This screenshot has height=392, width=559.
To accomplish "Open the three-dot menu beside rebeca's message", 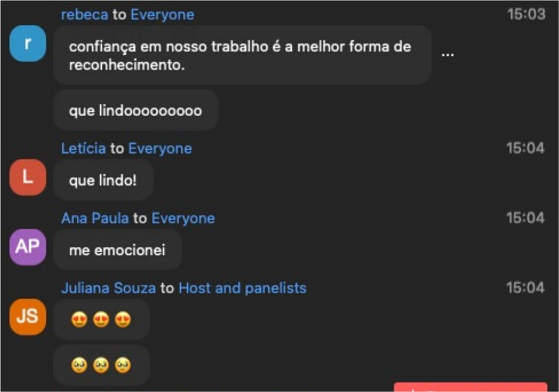I will pos(448,54).
